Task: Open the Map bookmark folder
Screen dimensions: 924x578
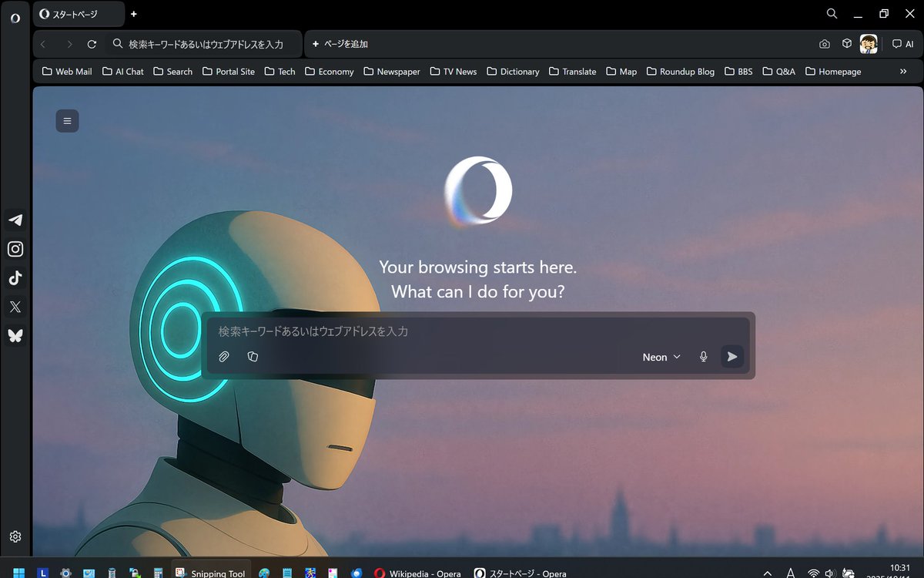Action: coord(622,72)
